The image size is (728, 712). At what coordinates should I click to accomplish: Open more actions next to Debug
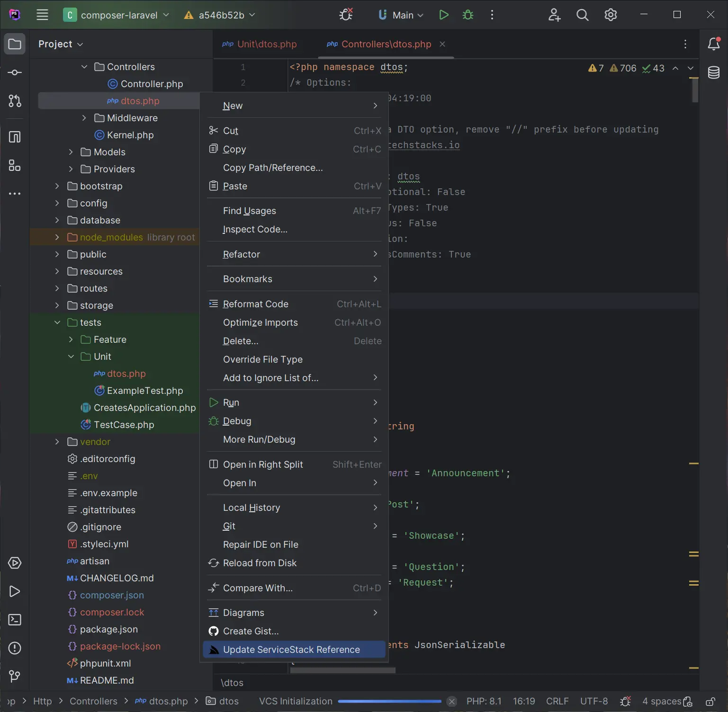click(x=492, y=15)
